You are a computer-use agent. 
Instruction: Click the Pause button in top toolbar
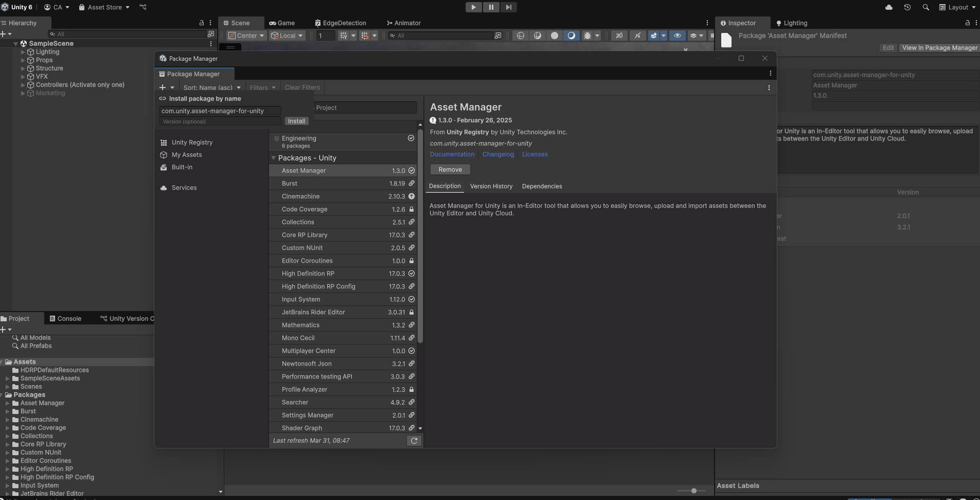click(x=491, y=7)
